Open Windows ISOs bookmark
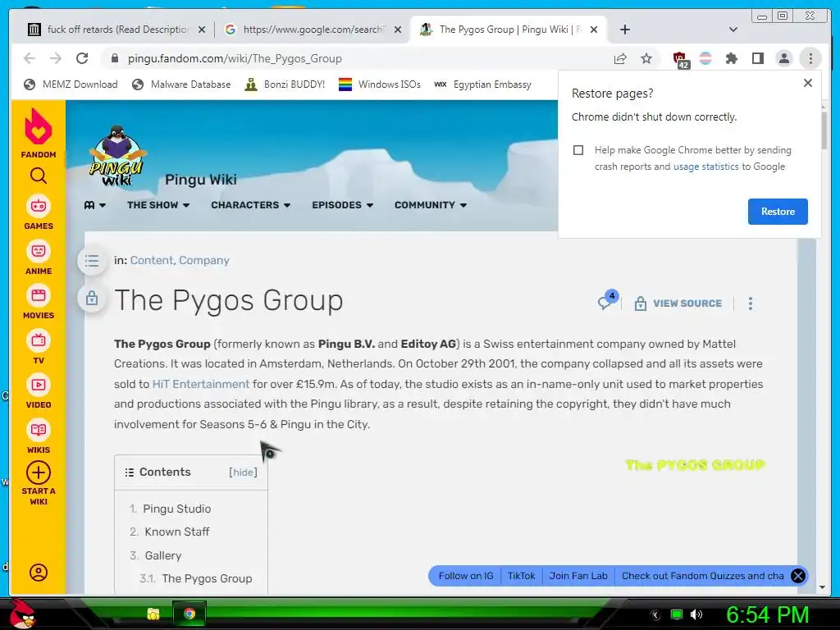This screenshot has height=630, width=840. (380, 84)
